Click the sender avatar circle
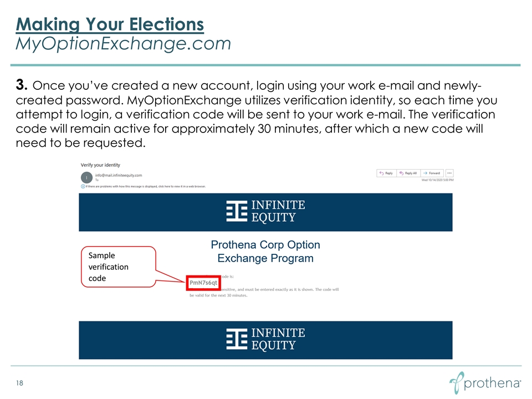 (x=87, y=177)
